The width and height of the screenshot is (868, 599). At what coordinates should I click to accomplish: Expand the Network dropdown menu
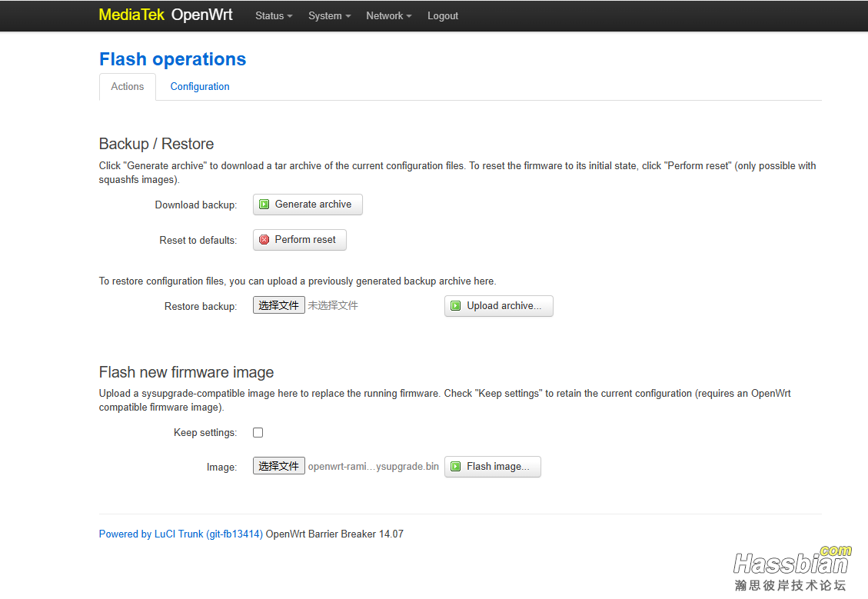pos(388,16)
